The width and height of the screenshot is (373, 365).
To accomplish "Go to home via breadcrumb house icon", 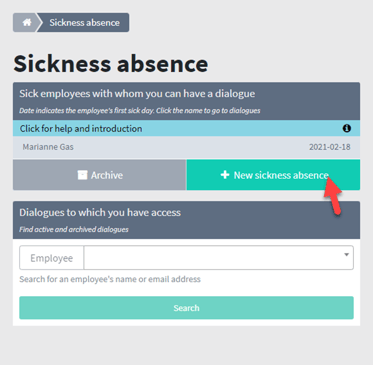I will [27, 22].
